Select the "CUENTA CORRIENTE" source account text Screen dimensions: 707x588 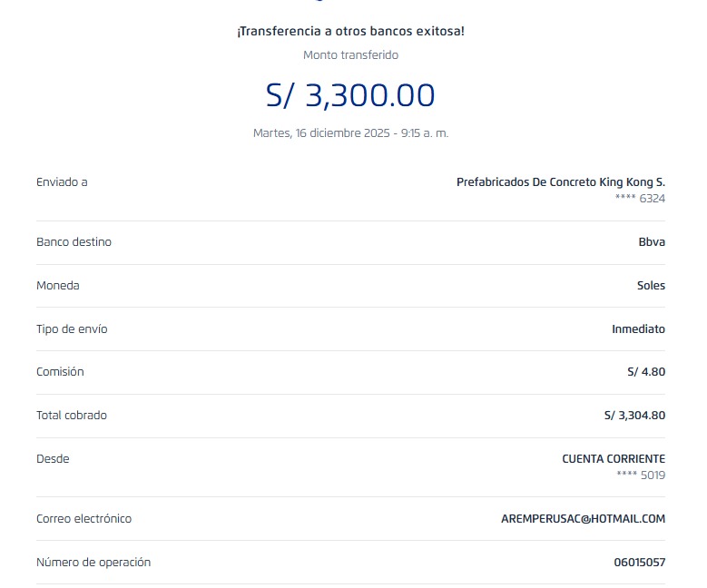[x=614, y=459]
